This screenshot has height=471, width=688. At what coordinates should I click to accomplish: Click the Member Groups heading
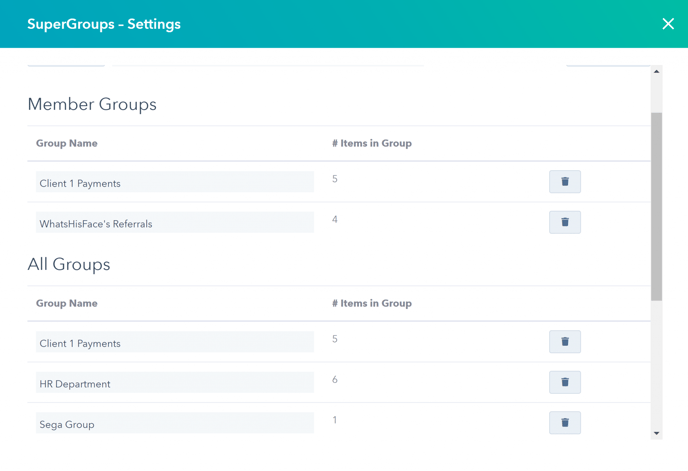coord(92,104)
